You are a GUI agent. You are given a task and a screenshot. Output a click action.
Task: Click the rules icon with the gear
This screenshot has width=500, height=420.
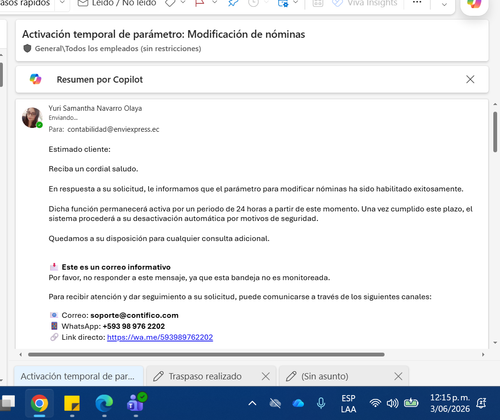(283, 3)
